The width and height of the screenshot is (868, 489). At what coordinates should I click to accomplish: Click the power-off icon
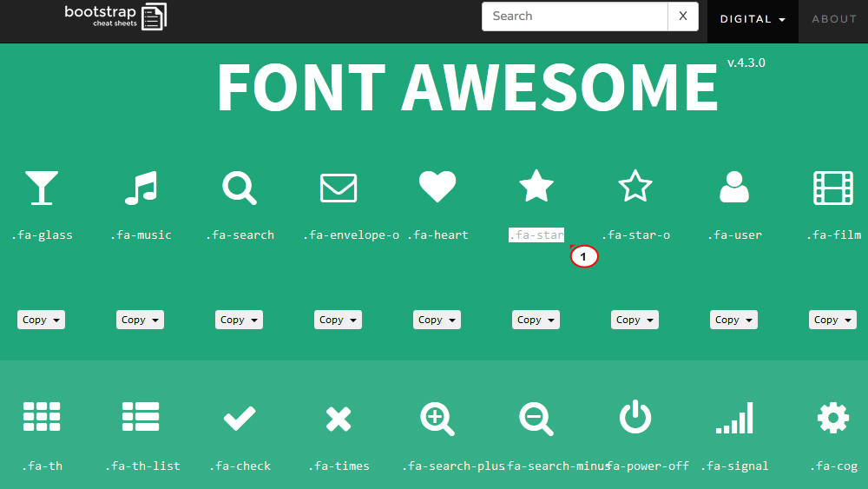pos(635,416)
